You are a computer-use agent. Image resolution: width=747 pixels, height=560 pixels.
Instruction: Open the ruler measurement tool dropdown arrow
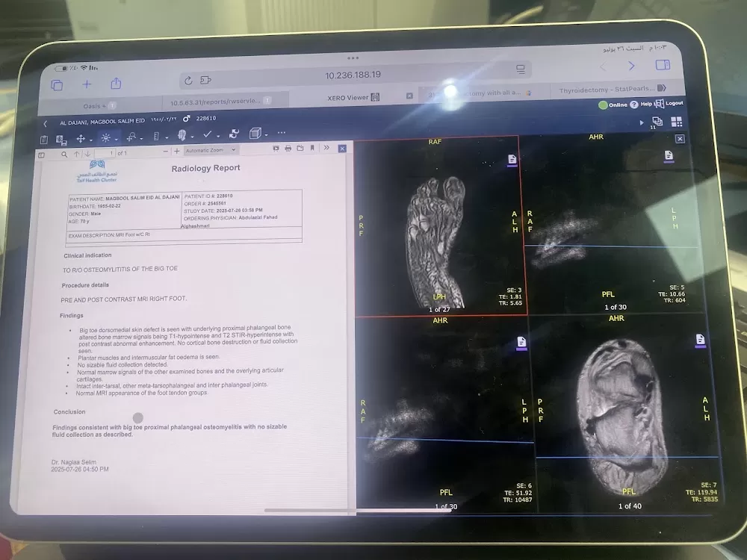(167, 138)
